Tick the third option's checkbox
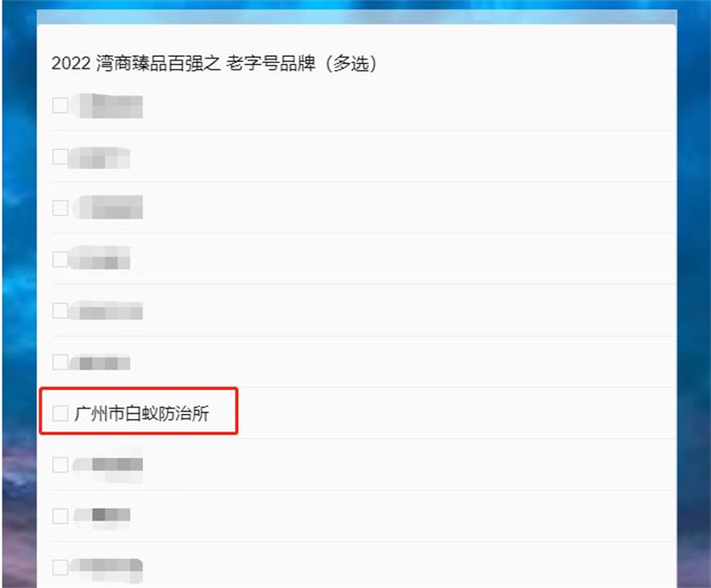This screenshot has height=588, width=711. point(60,208)
